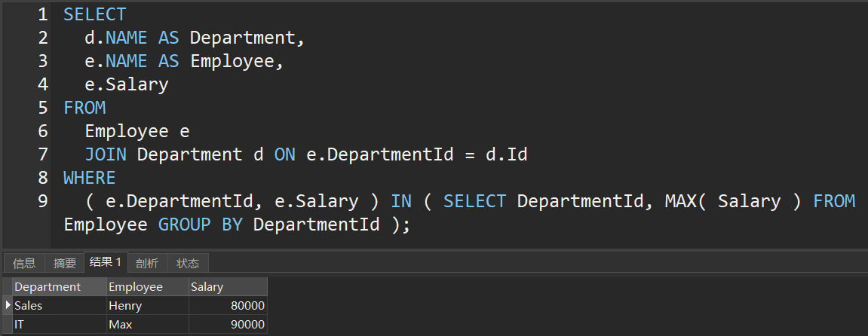This screenshot has width=868, height=336.
Task: Click line number 9 in the gutter
Action: pos(42,201)
